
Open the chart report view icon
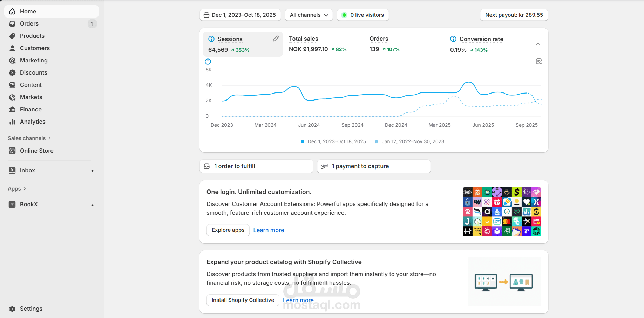pos(539,62)
